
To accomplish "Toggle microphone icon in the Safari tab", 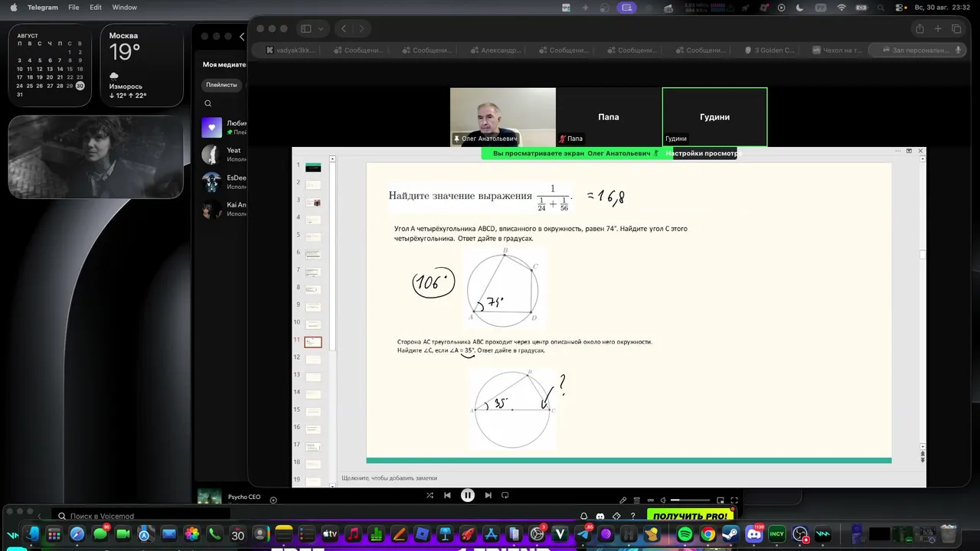I will tap(958, 51).
